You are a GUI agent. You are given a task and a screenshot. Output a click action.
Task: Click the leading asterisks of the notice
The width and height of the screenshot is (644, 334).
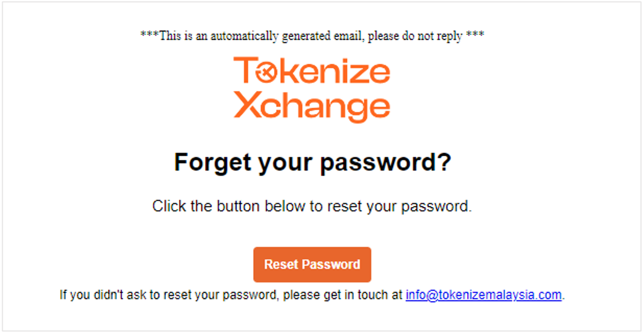150,34
